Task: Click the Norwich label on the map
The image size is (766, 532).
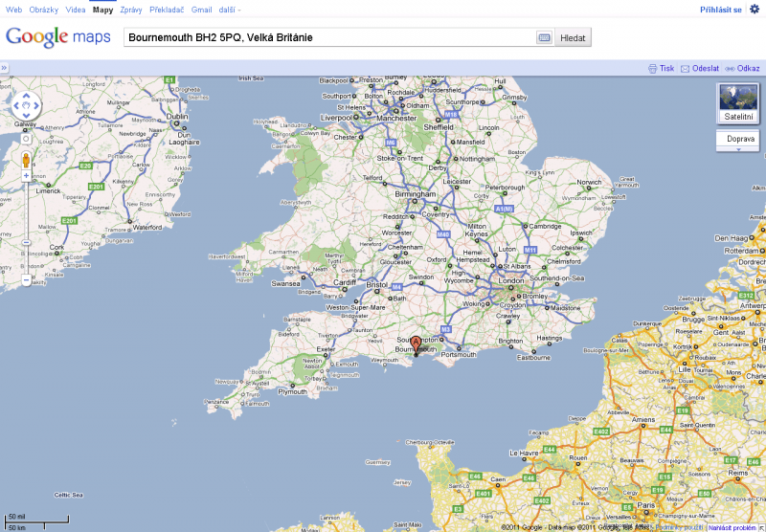Action: 589,182
